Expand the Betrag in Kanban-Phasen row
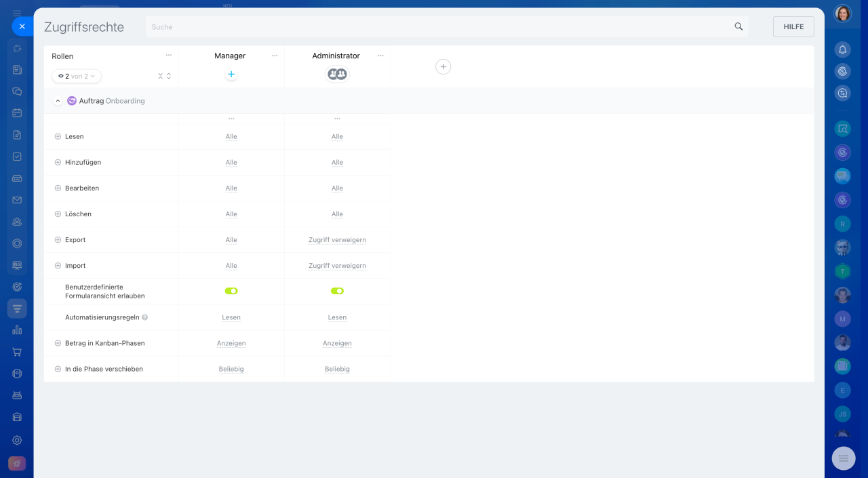 (58, 343)
